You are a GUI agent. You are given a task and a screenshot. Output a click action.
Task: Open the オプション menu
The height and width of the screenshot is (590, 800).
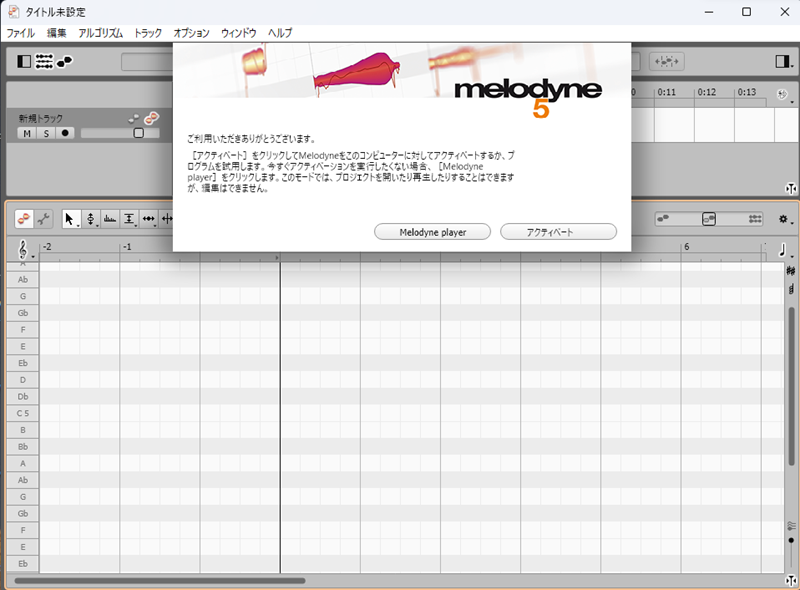[191, 33]
